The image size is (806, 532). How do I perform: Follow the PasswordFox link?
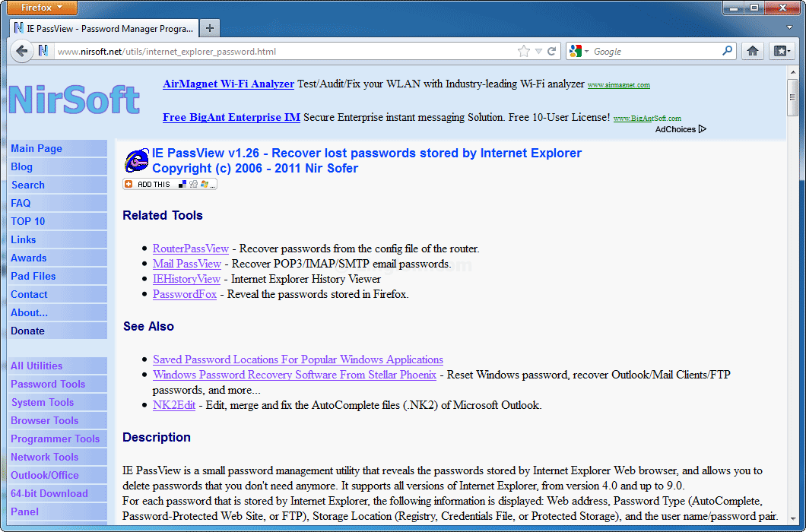coord(185,295)
